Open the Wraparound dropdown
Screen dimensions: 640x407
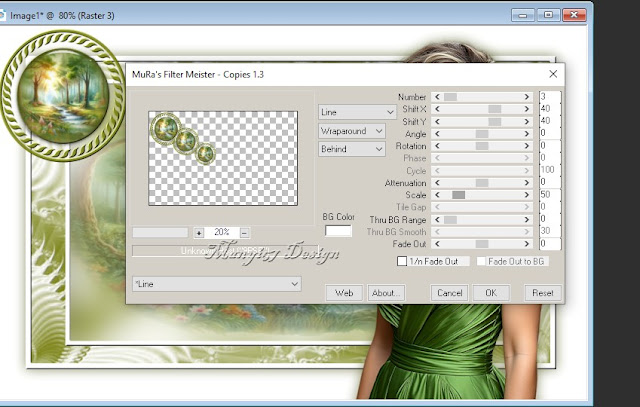click(x=351, y=131)
